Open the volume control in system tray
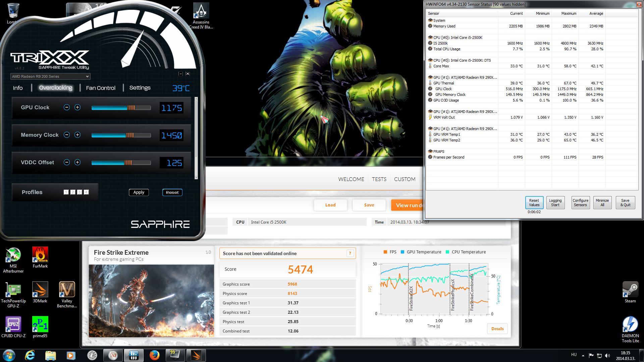Image resolution: width=644 pixels, height=362 pixels. 607,355
